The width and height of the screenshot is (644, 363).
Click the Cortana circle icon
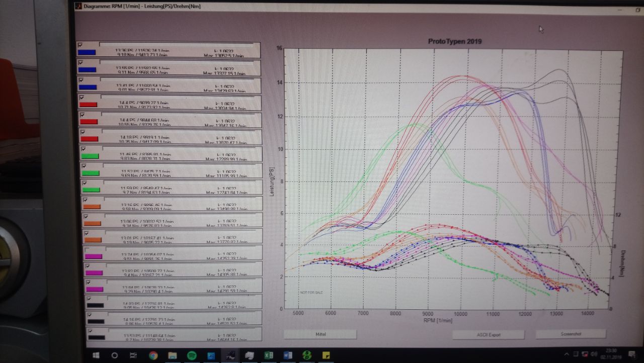114,355
